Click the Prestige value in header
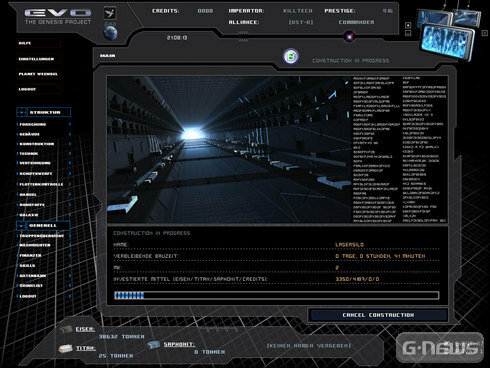Viewport: 490px width, 368px height. (387, 11)
